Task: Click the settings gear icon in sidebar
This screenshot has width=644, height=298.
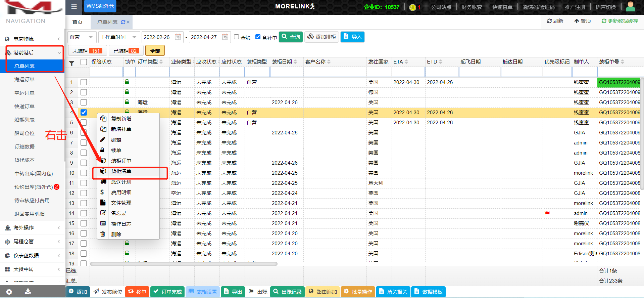Action: point(9,292)
